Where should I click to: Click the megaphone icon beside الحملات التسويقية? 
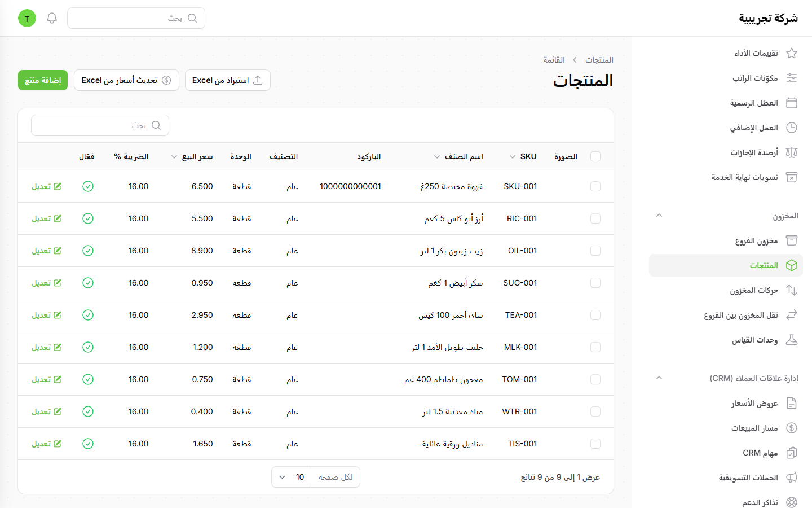pos(792,478)
